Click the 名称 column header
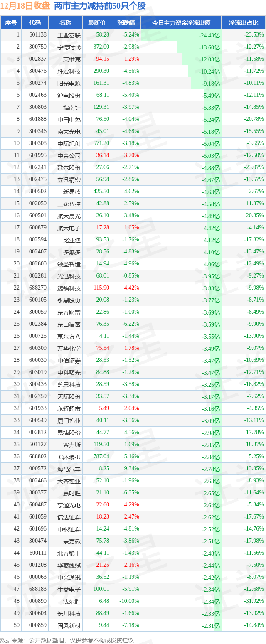The image size is (266, 644). 65,23
